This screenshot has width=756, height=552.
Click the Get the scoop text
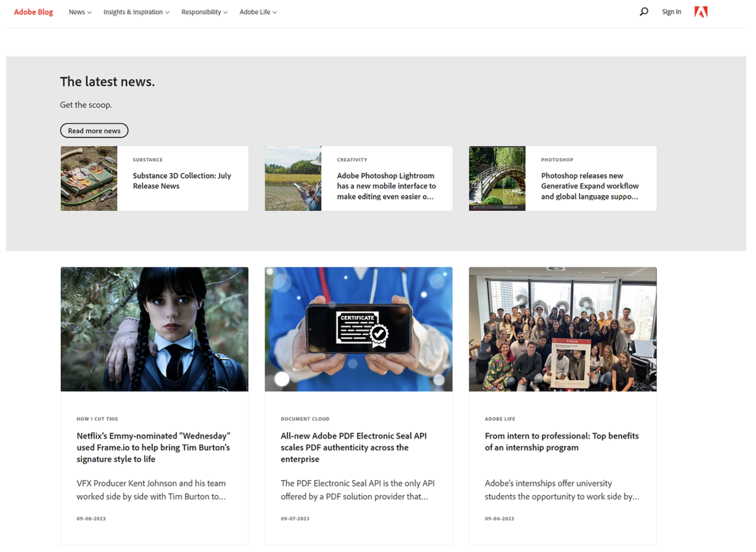[86, 105]
